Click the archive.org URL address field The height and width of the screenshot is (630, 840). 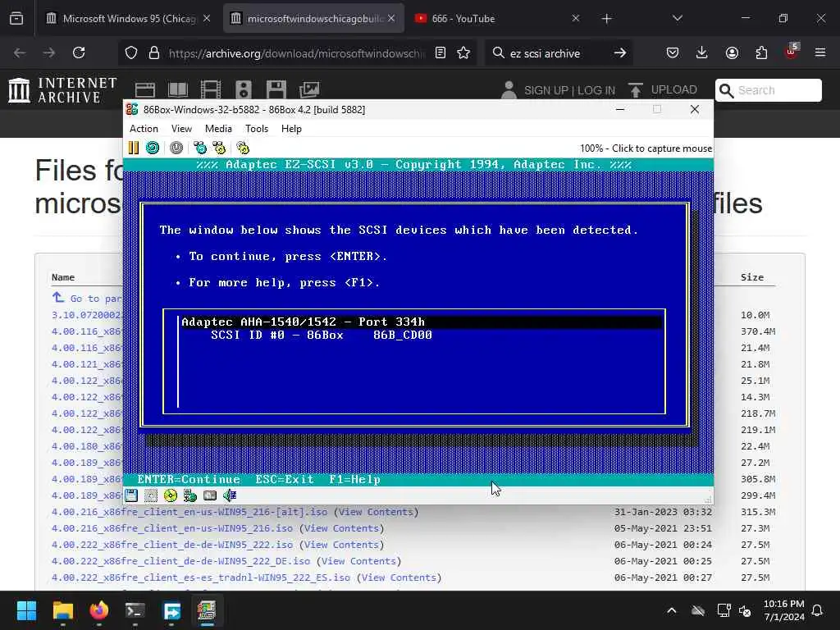[297, 53]
